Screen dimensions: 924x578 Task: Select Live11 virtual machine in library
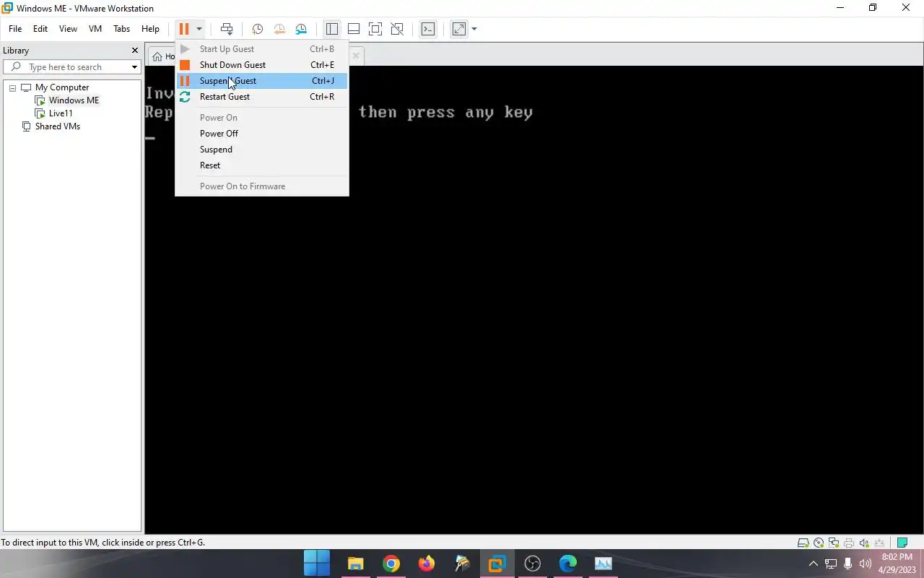[x=61, y=113]
